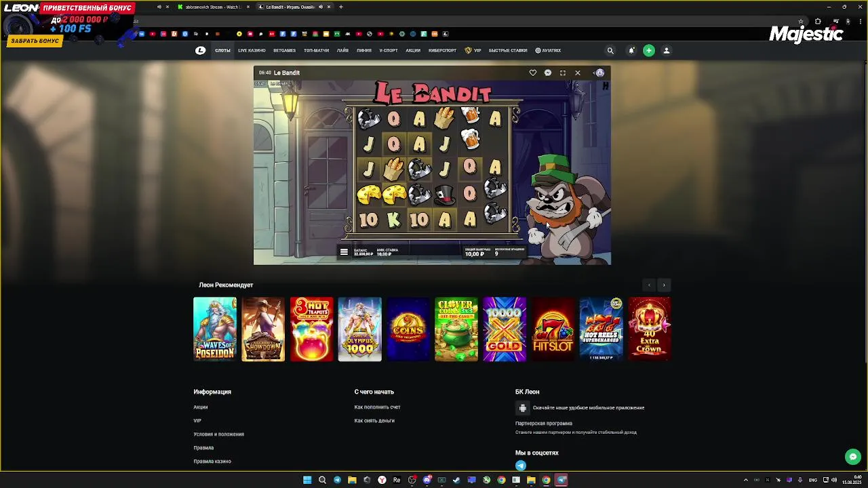The width and height of the screenshot is (868, 488).
Task: Click the Android app download icon
Action: point(522,407)
